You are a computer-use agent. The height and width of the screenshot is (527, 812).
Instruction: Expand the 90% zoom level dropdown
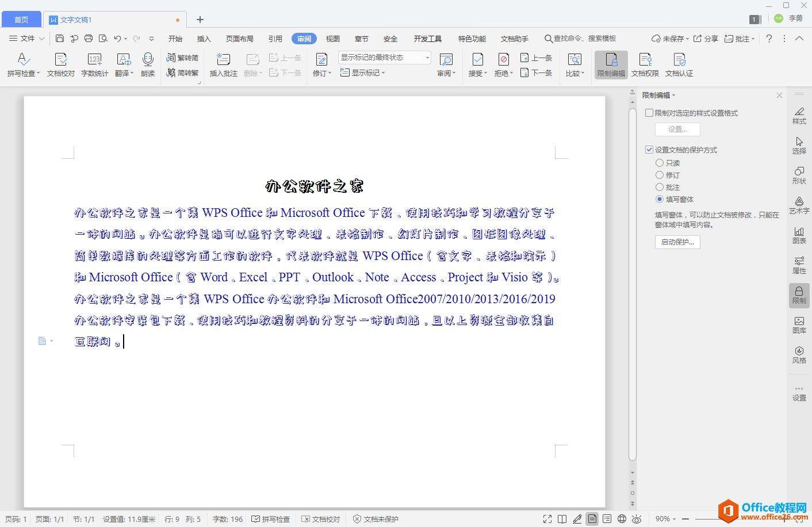[666, 519]
